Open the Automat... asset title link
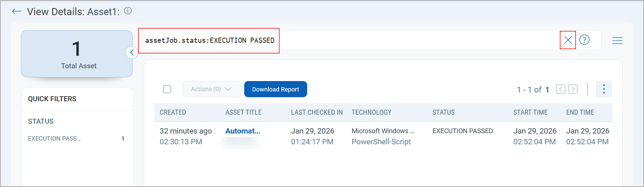 tap(243, 131)
